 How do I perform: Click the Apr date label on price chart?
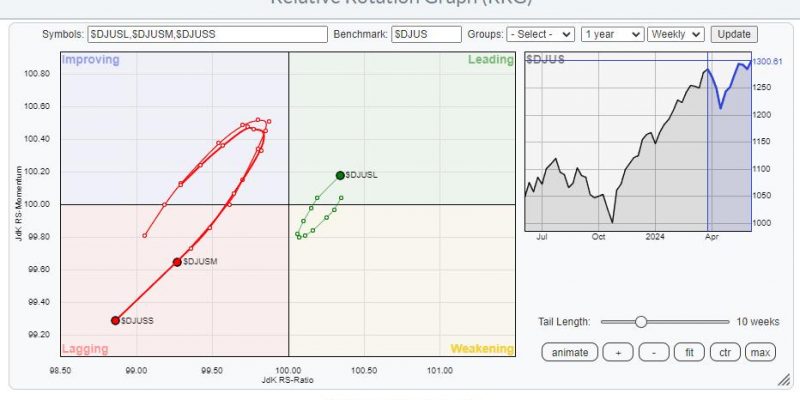(x=712, y=237)
